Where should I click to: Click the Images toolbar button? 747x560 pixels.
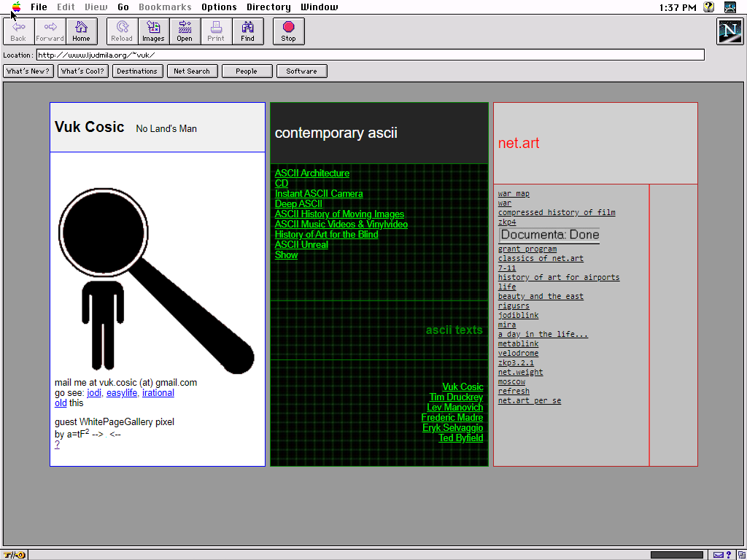point(153,31)
